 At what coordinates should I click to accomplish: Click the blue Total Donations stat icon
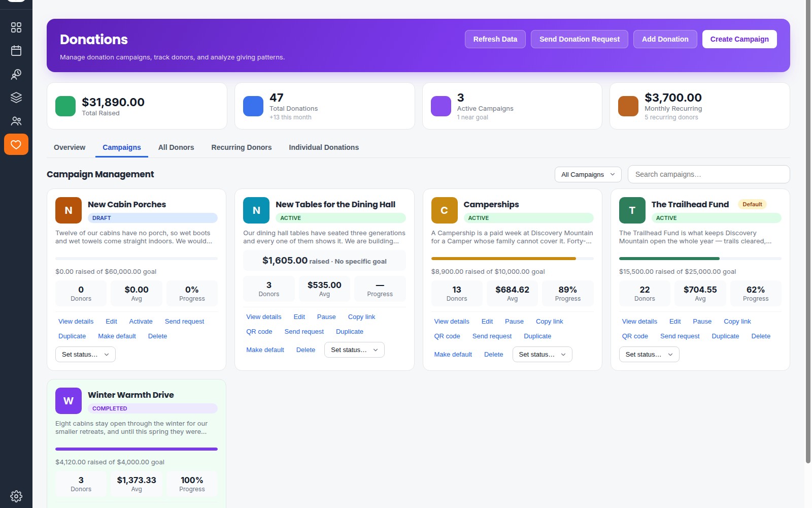253,106
